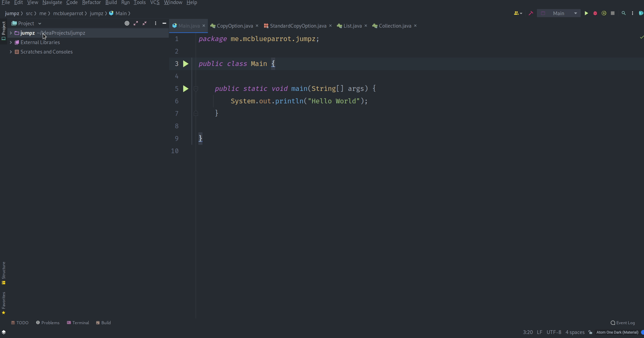Open the Refactor menu
This screenshot has height=338, width=644.
[x=92, y=2]
